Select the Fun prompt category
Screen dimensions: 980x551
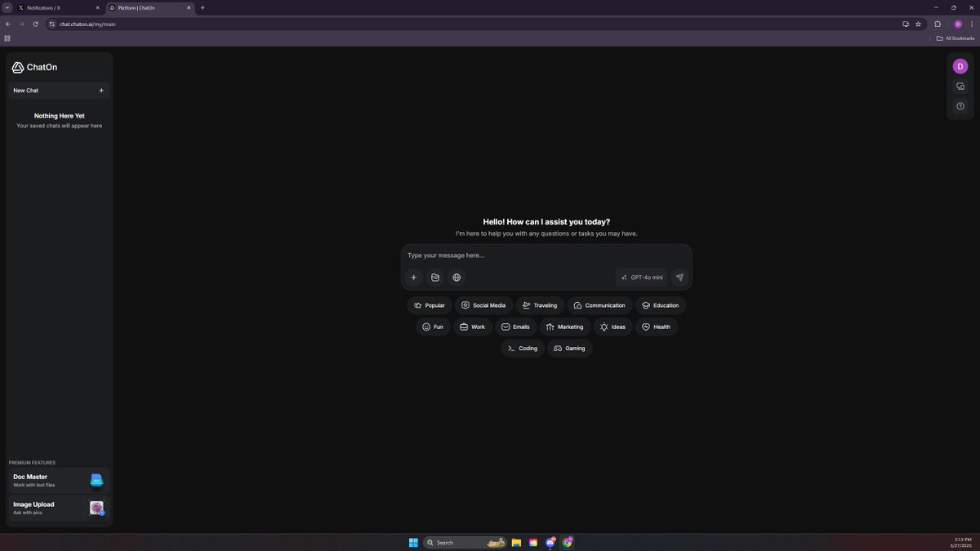(433, 327)
